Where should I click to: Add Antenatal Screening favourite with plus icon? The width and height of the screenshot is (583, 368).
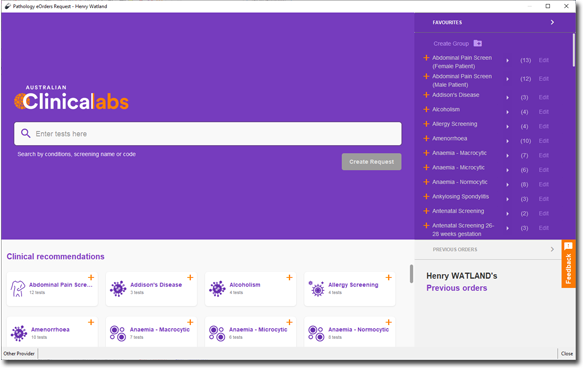tap(426, 211)
